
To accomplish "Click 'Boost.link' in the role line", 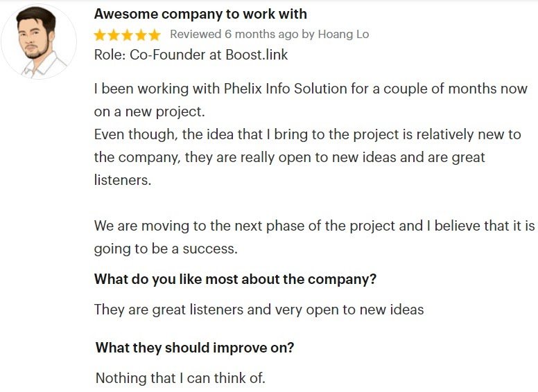I will click(257, 55).
